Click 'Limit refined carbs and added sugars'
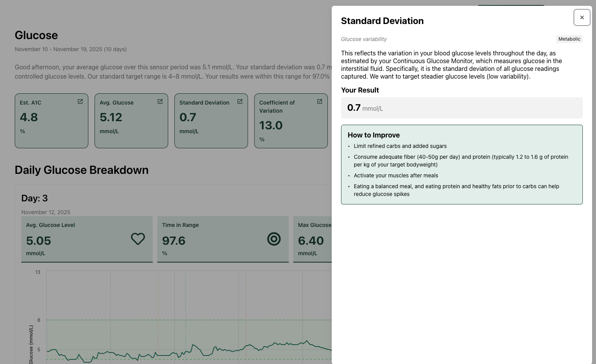The height and width of the screenshot is (364, 596). pos(400,146)
